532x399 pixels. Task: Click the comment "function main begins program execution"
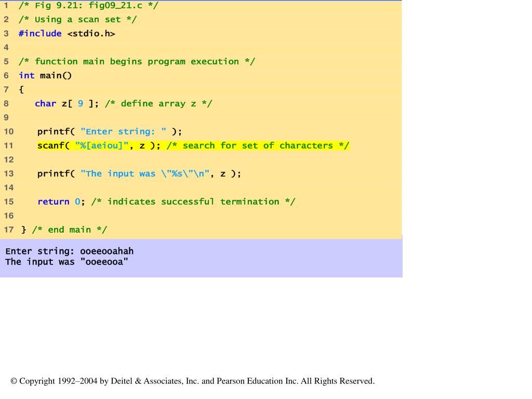(x=137, y=62)
